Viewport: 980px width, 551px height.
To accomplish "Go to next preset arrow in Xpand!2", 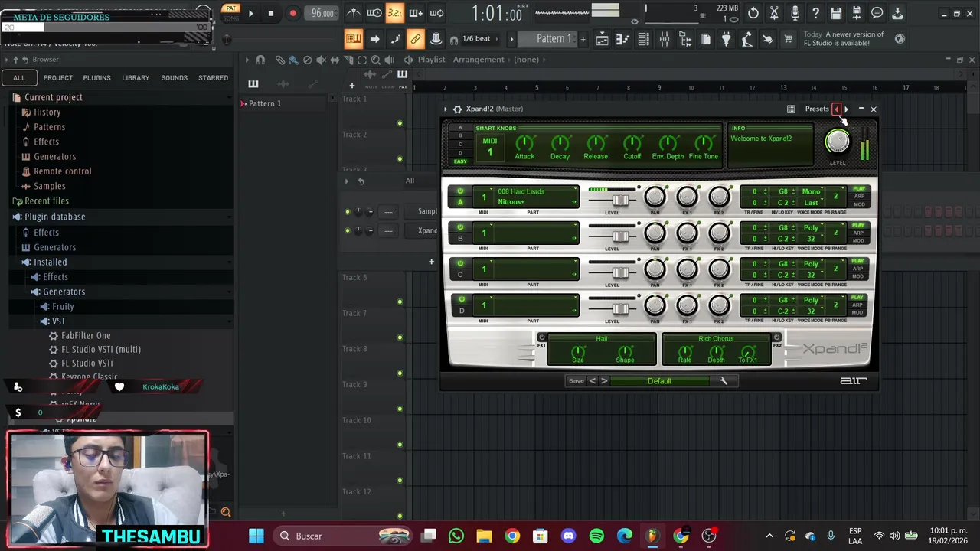I will click(x=846, y=109).
